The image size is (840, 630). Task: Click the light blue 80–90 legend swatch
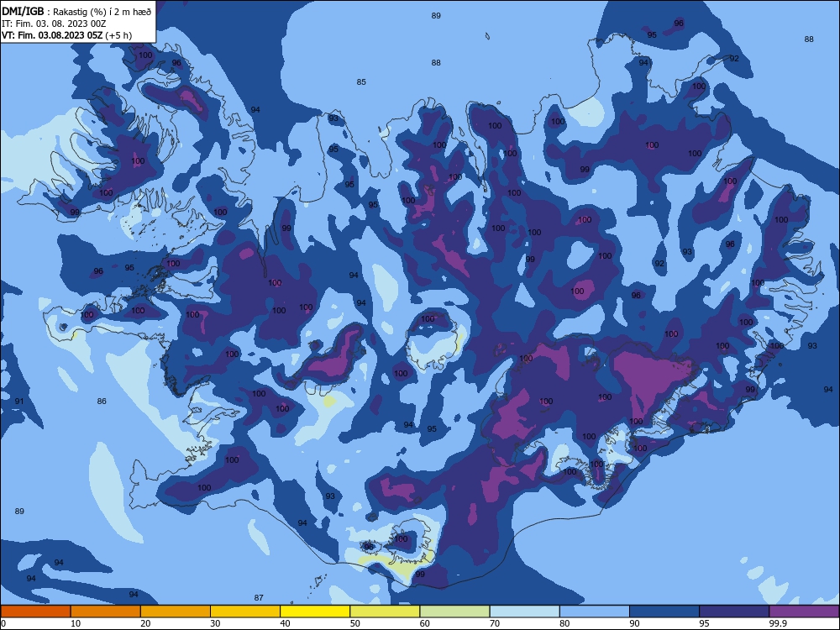point(595,612)
